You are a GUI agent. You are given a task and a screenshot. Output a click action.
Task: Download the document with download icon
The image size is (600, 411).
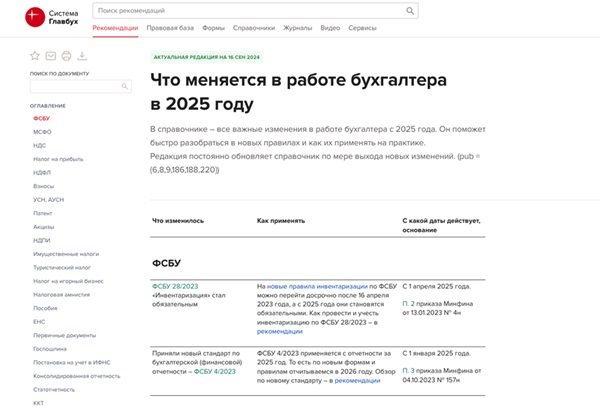tap(82, 56)
